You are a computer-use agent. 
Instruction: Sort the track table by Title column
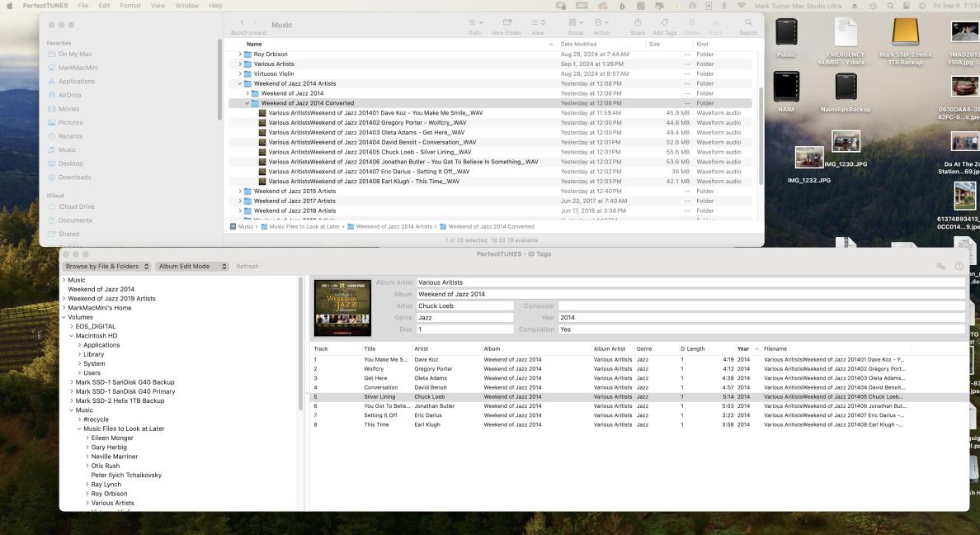coord(370,349)
